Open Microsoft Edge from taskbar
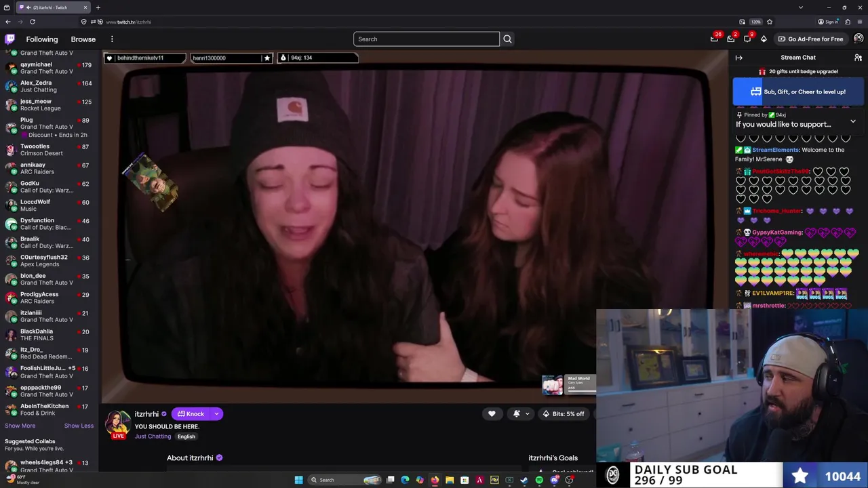Viewport: 868px width, 488px height. pyautogui.click(x=405, y=480)
